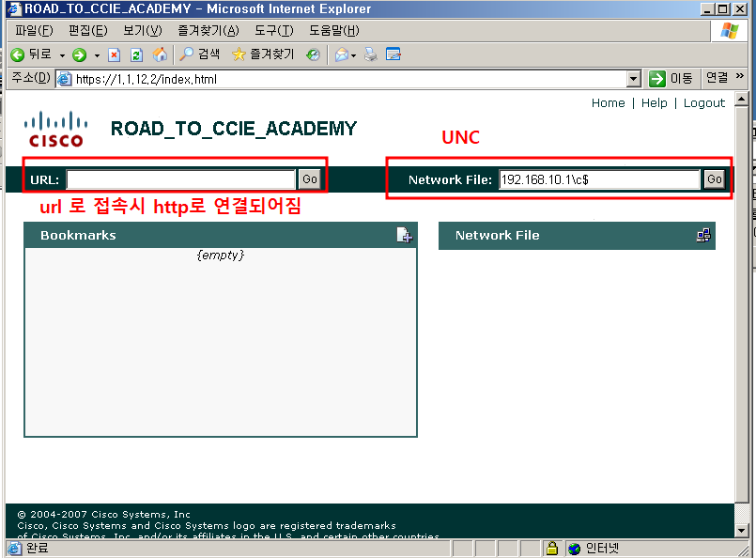Click the Print icon in toolbar
The width and height of the screenshot is (756, 558).
pyautogui.click(x=370, y=54)
